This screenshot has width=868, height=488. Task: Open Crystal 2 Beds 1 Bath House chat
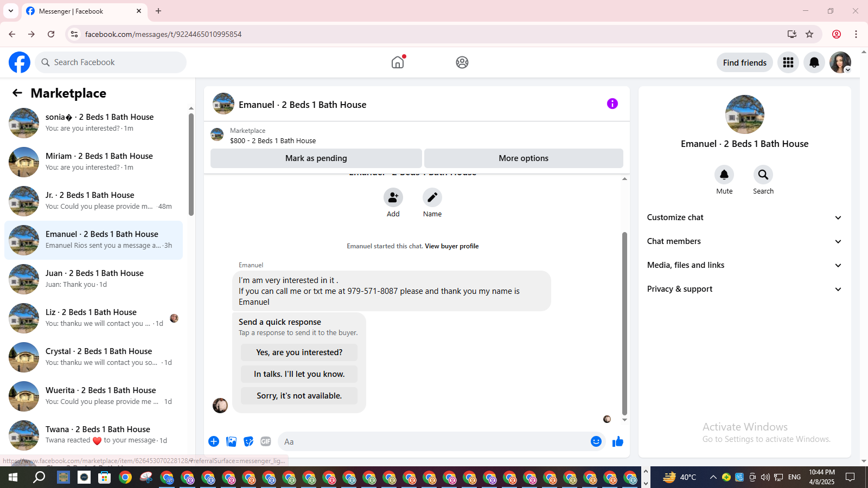pos(93,357)
